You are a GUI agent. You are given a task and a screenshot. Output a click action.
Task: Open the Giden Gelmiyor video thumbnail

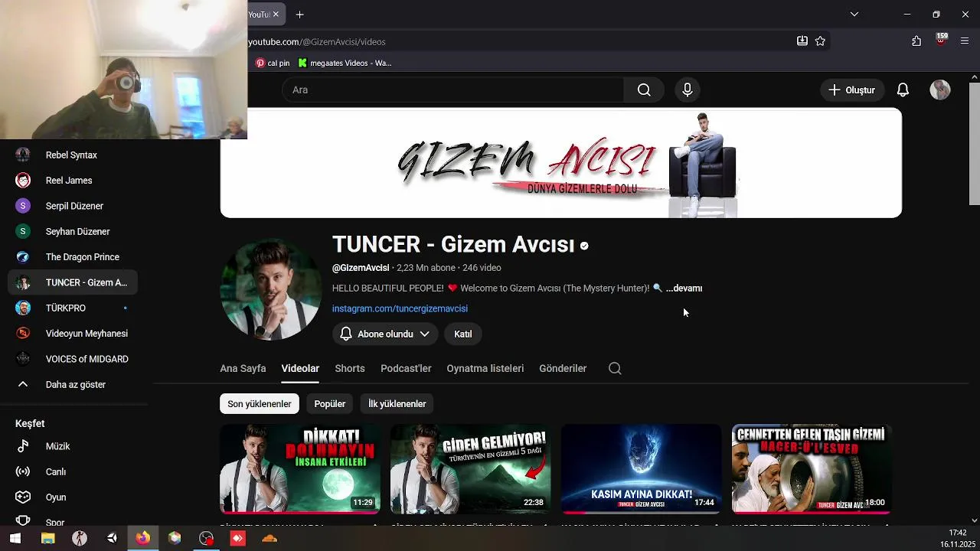tap(471, 469)
